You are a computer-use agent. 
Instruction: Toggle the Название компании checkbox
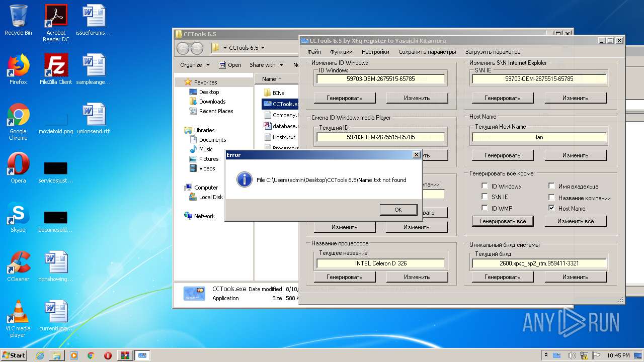551,198
